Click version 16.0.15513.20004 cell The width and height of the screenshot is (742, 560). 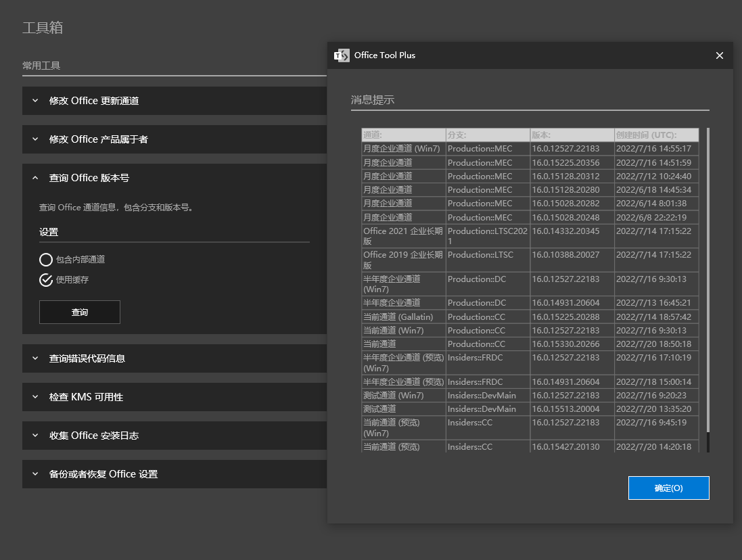(x=572, y=409)
